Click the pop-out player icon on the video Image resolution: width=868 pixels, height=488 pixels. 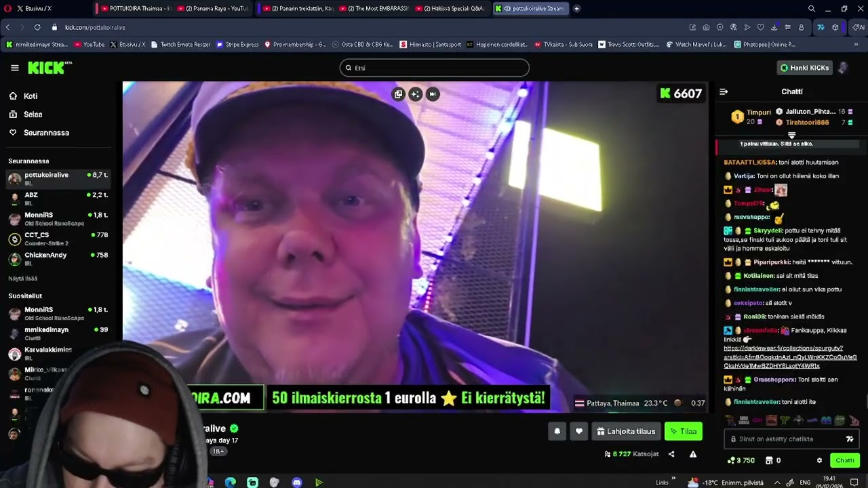pyautogui.click(x=398, y=94)
